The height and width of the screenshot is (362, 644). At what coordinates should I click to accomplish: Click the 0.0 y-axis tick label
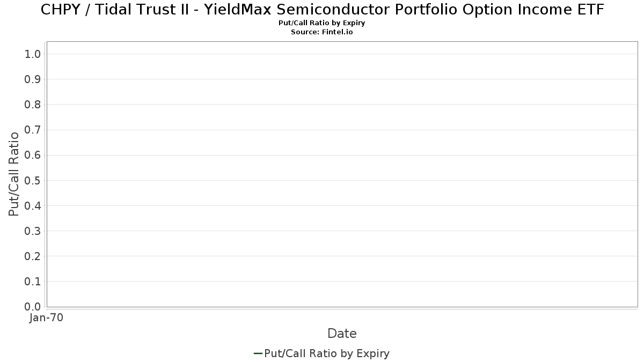click(33, 306)
